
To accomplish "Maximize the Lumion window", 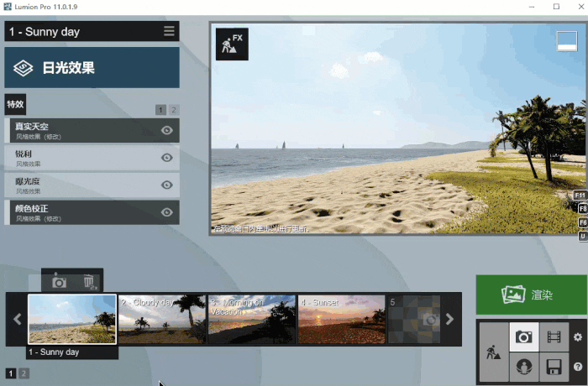I will pos(556,7).
